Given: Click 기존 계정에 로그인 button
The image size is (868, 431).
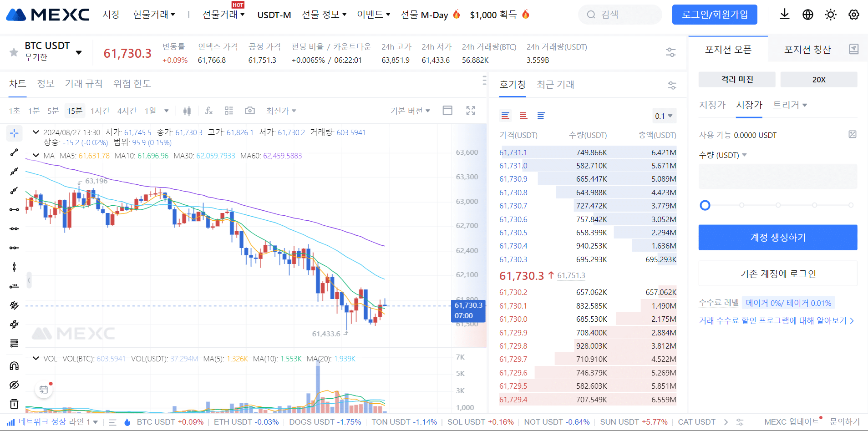Looking at the screenshot, I should [778, 274].
